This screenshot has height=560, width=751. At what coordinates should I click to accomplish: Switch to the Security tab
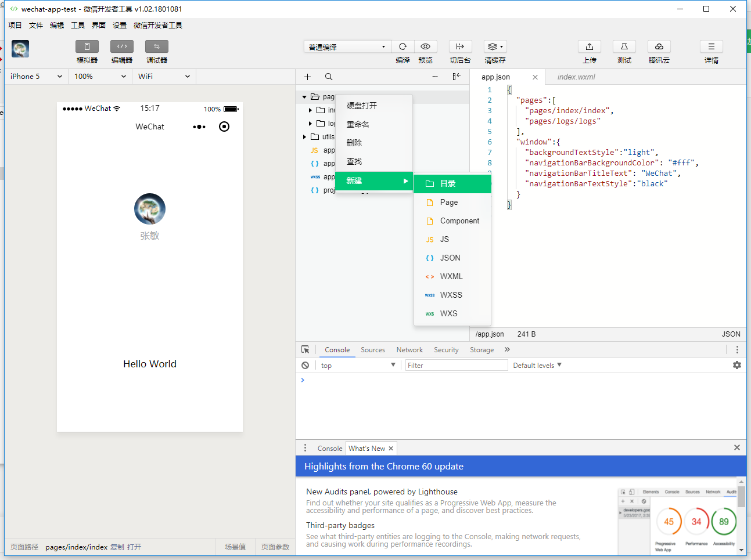click(446, 349)
